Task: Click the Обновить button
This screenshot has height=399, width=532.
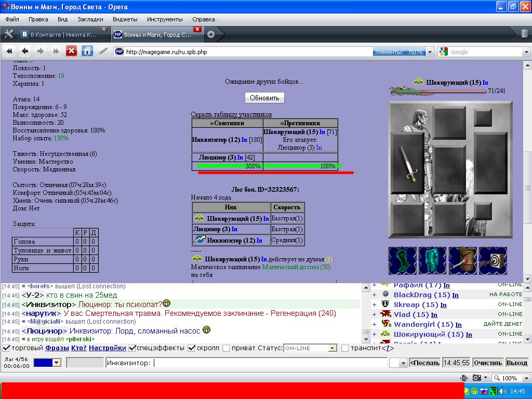Action: point(264,98)
